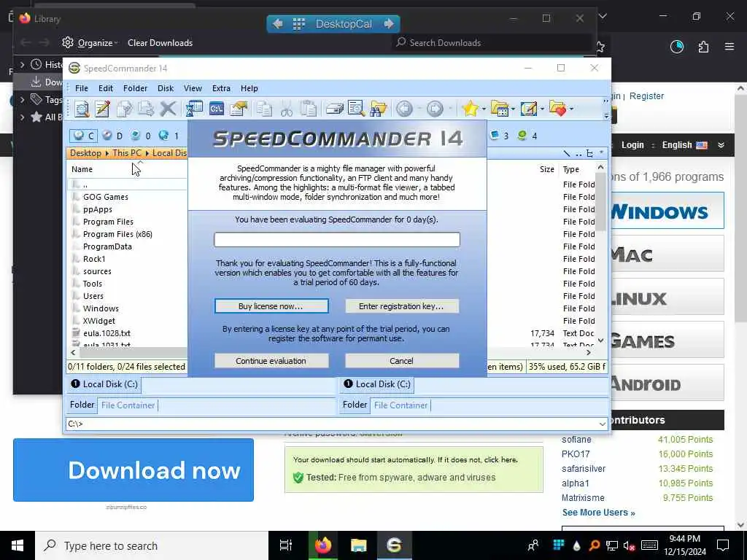The width and height of the screenshot is (747, 560).
Task: Click the Forward navigation arrow in SpeedCommander
Action: [x=435, y=109]
